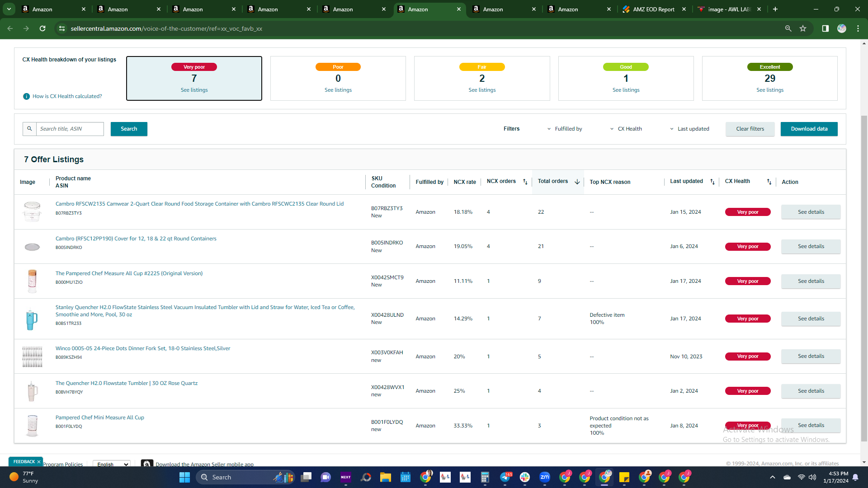Click the Download data button
Viewport: 868px width, 488px height.
click(x=809, y=129)
